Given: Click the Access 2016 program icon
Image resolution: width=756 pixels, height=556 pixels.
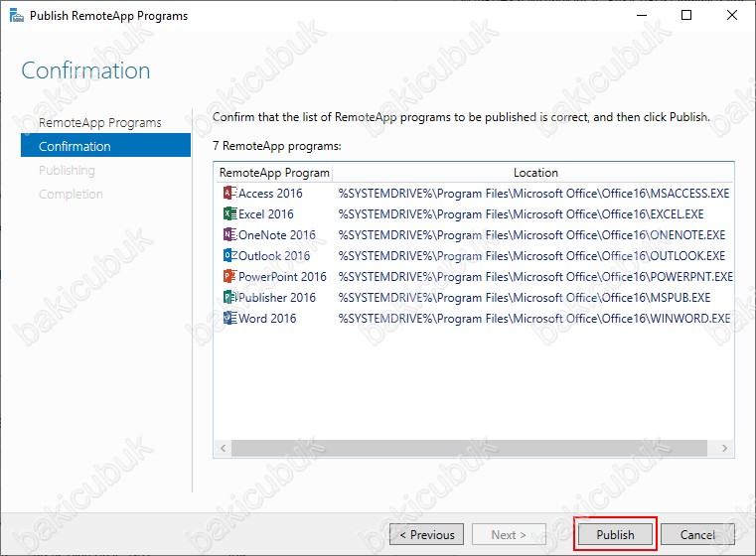Looking at the screenshot, I should click(230, 194).
